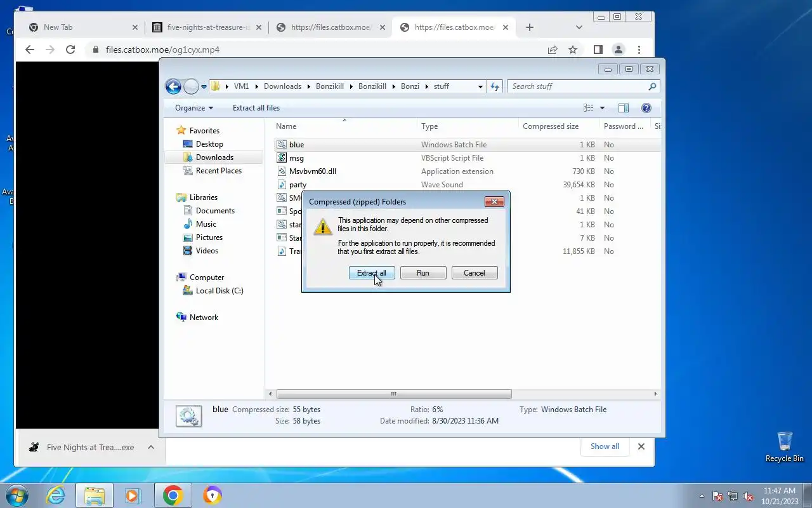This screenshot has width=812, height=508.
Task: Toggle the preview pane icon
Action: pyautogui.click(x=624, y=108)
